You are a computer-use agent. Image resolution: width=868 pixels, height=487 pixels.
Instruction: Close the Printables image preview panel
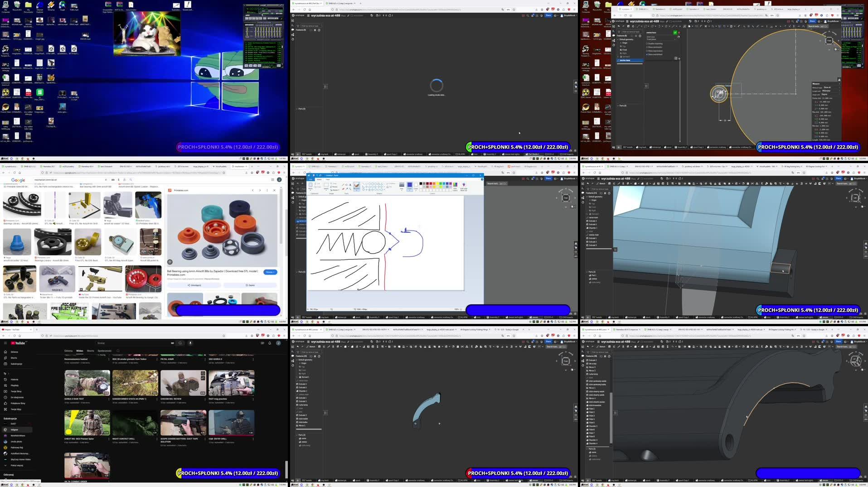[x=274, y=190]
